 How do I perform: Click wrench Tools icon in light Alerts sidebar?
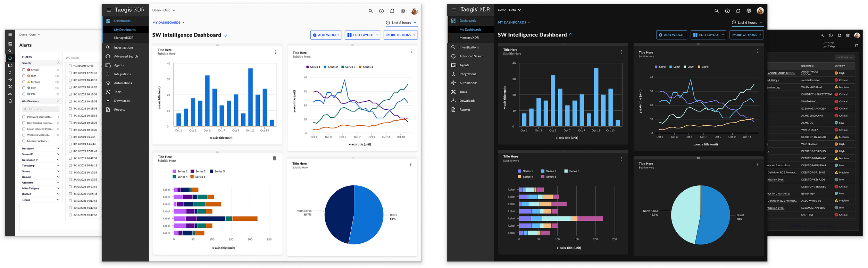tap(10, 86)
